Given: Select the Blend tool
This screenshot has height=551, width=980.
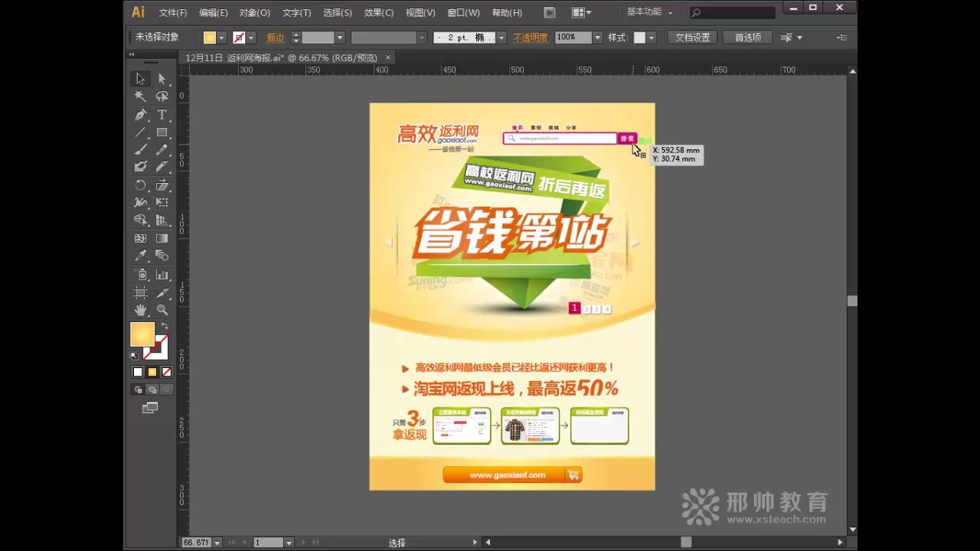Looking at the screenshot, I should 162,256.
